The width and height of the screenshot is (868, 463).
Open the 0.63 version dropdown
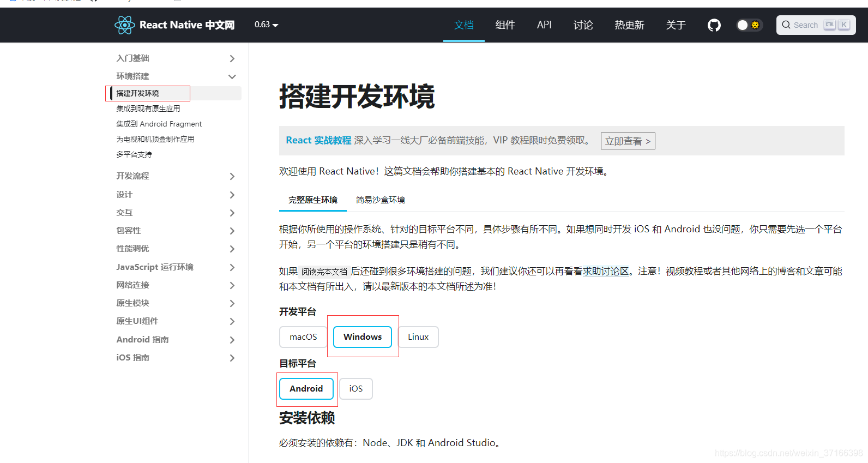click(266, 25)
